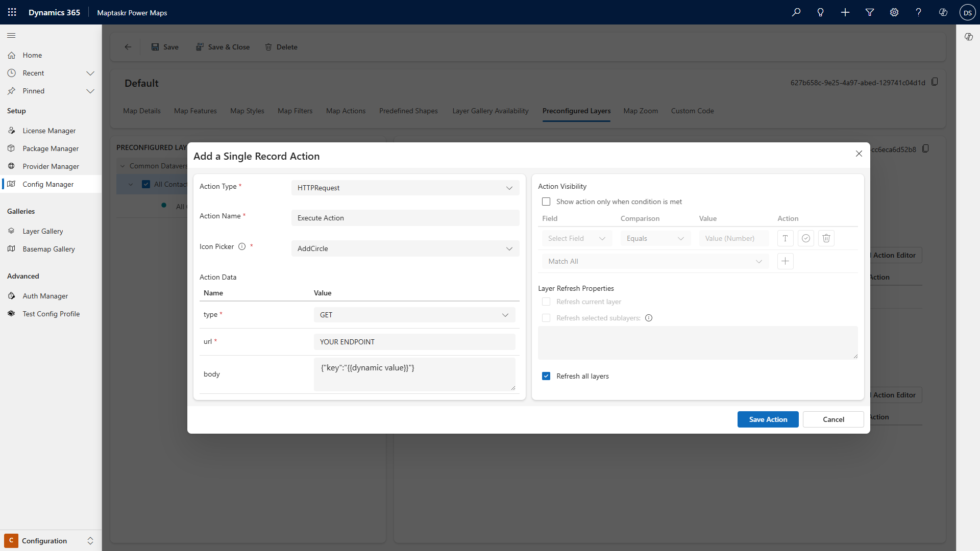This screenshot has width=980, height=551.
Task: Uncheck Refresh all layers checkbox
Action: [546, 376]
